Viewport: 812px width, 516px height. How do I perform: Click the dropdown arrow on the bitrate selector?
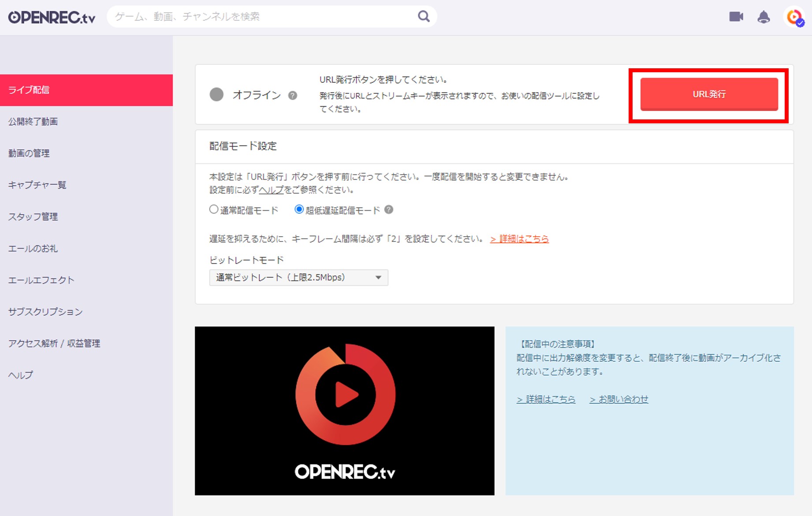tap(378, 278)
